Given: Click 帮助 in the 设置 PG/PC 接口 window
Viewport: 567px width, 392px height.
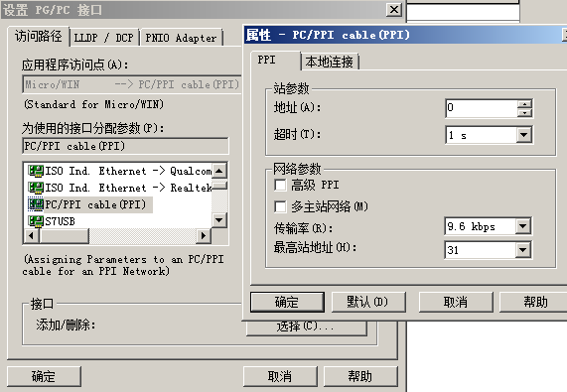Looking at the screenshot, I should coord(360,376).
